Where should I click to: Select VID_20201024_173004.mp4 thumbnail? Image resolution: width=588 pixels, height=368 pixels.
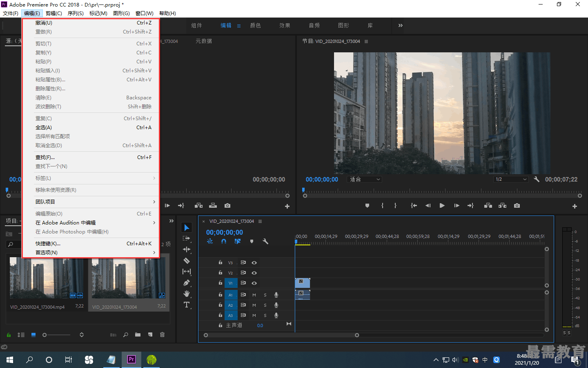(x=47, y=278)
